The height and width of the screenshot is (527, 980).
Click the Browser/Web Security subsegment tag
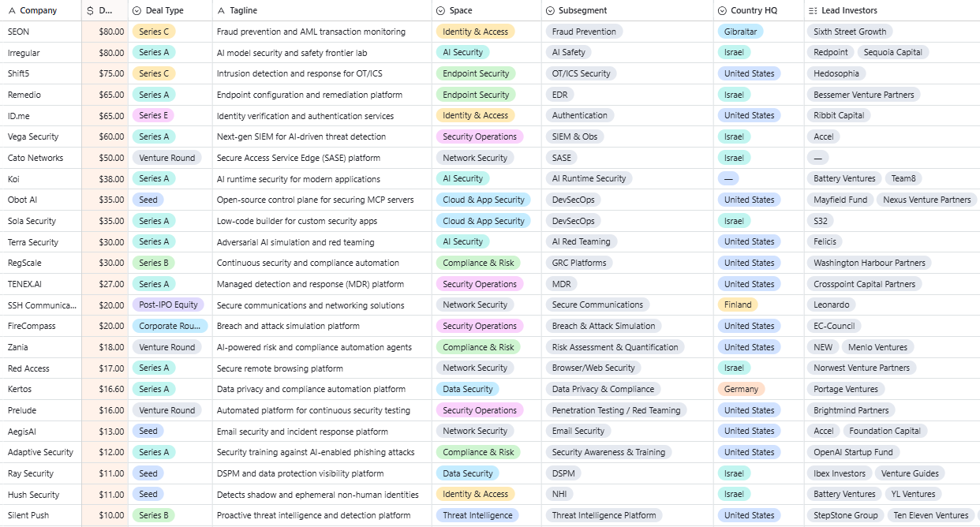tap(593, 368)
